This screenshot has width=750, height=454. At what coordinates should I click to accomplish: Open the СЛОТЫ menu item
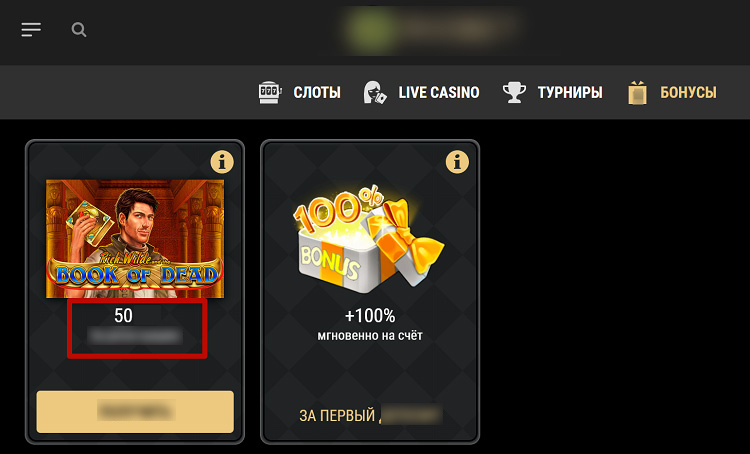click(317, 92)
